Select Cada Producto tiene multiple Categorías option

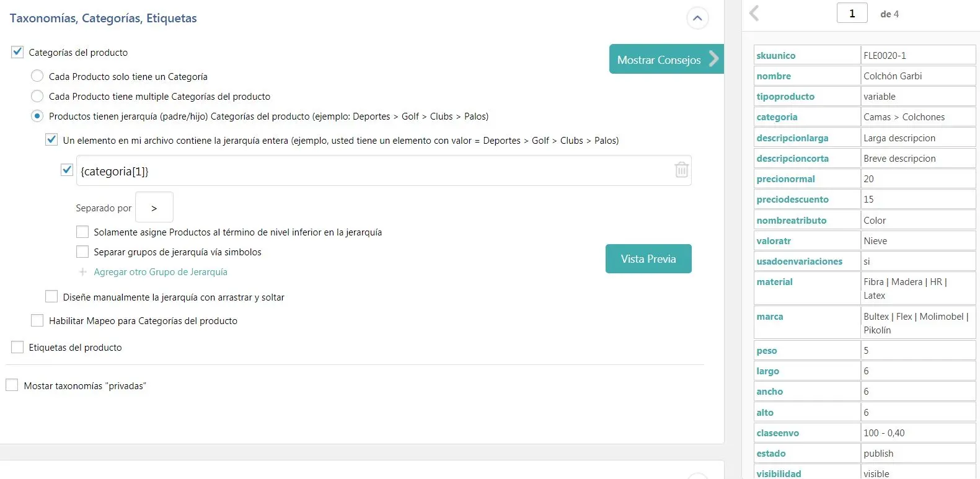[37, 96]
